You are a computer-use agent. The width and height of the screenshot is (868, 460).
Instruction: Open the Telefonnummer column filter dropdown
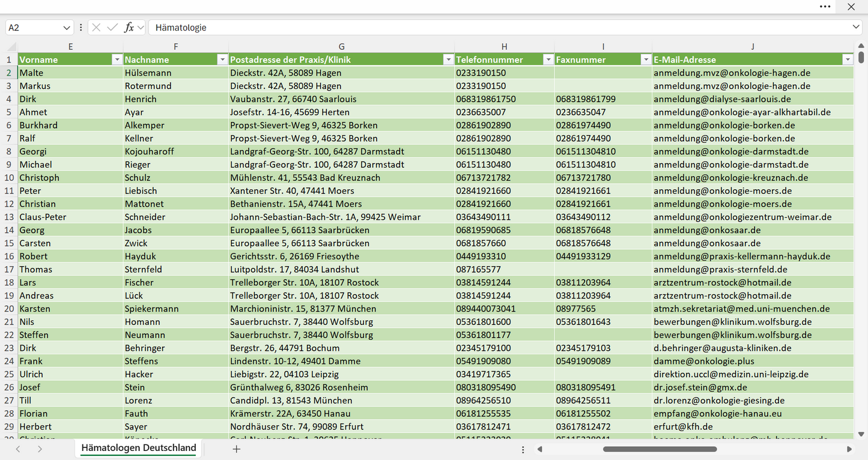coord(548,59)
